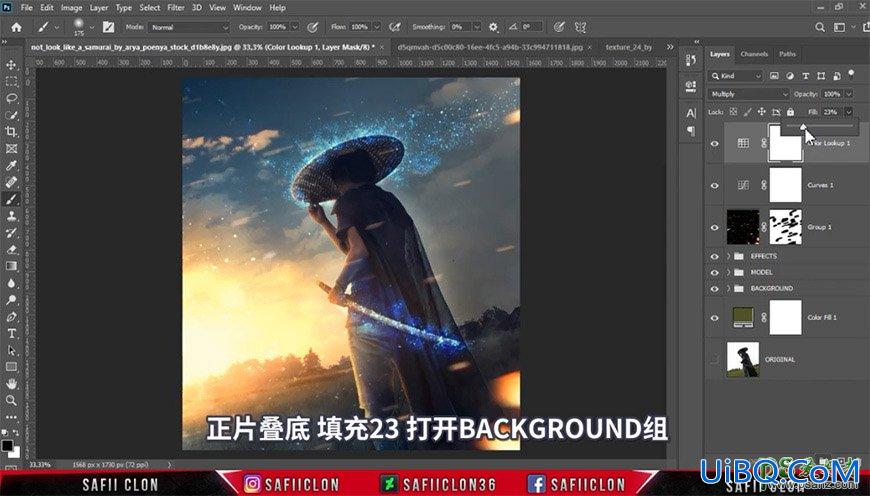870x496 pixels.
Task: Open symmetry butterfly paint options
Action: point(580,27)
